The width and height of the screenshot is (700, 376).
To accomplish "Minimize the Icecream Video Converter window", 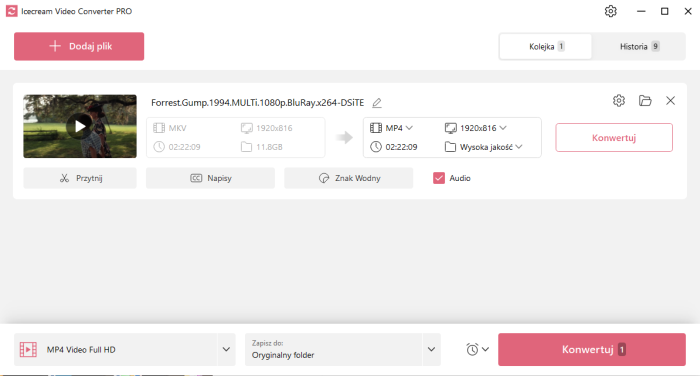I will point(641,11).
